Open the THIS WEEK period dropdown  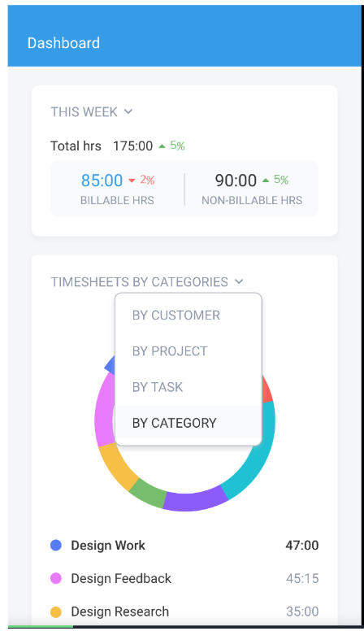point(91,111)
